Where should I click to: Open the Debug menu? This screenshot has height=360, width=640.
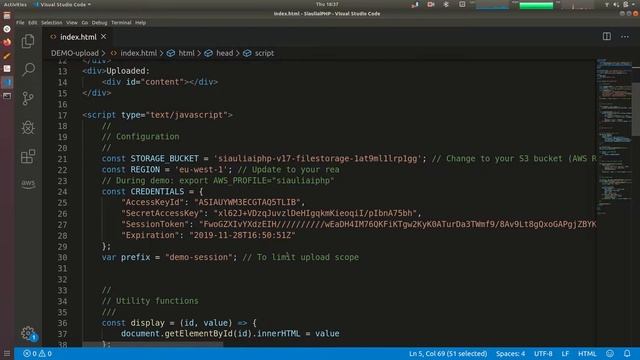99,23
